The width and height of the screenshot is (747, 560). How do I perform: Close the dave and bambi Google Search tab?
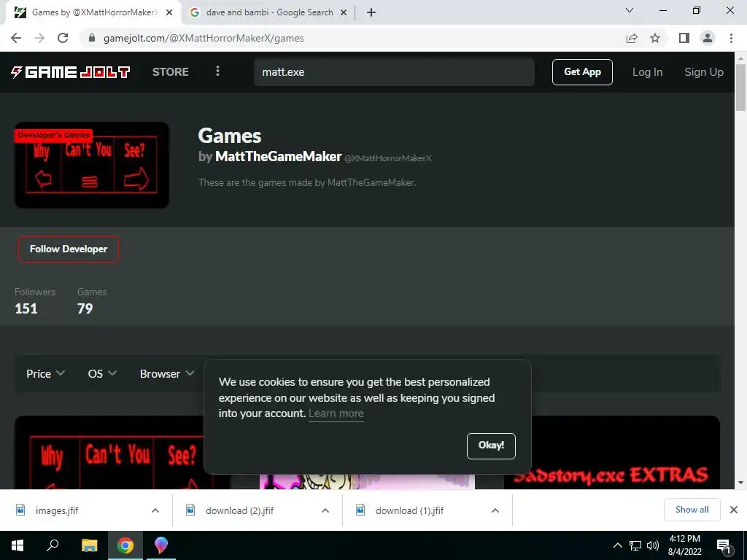pyautogui.click(x=344, y=12)
